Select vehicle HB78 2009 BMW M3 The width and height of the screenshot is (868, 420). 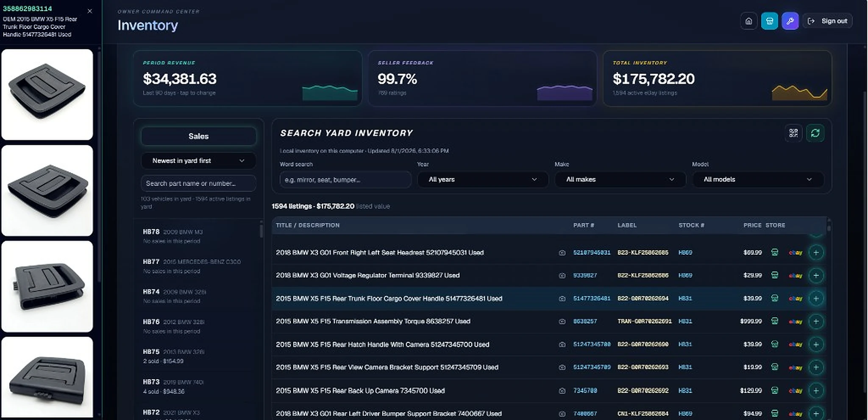pyautogui.click(x=197, y=236)
